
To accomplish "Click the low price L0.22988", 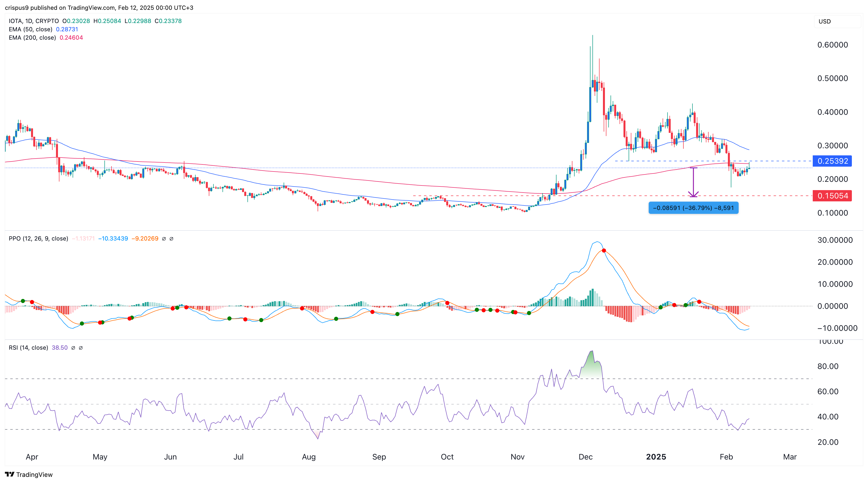I will pos(138,21).
